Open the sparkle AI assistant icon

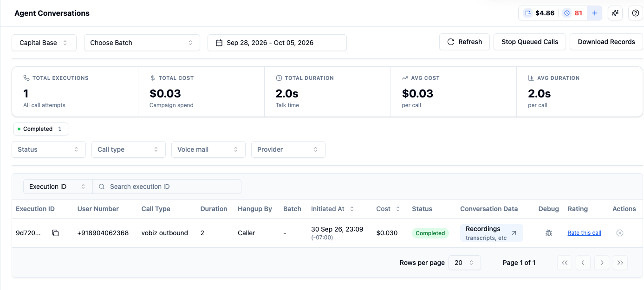click(x=615, y=13)
